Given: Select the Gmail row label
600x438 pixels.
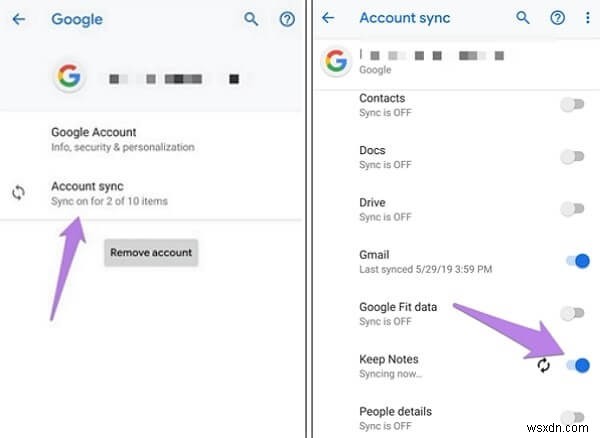Looking at the screenshot, I should click(374, 255).
